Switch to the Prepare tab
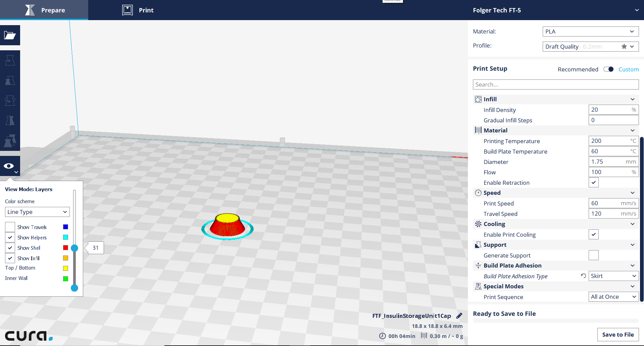Image resolution: width=644 pixels, height=346 pixels. point(44,10)
